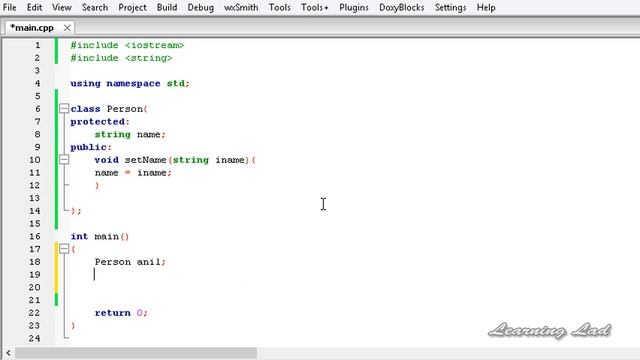Click line number 1 in margin

(x=37, y=45)
